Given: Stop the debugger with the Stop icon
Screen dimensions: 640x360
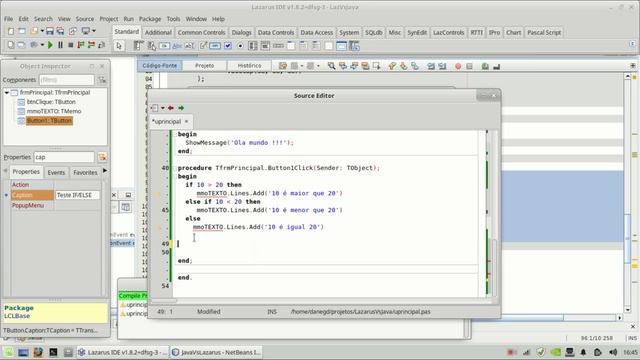Looking at the screenshot, I should coord(71,45).
